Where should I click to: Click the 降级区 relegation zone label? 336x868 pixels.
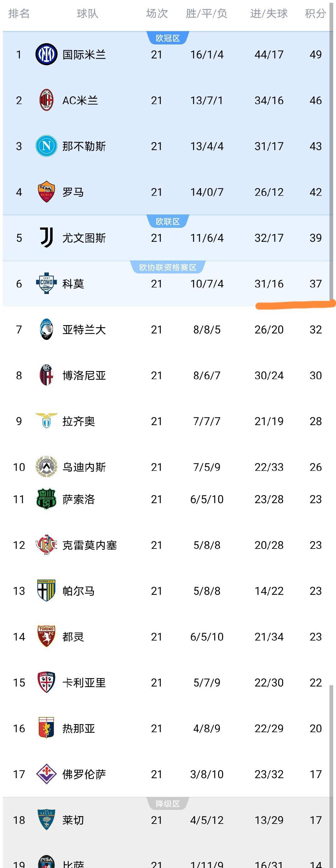[168, 804]
